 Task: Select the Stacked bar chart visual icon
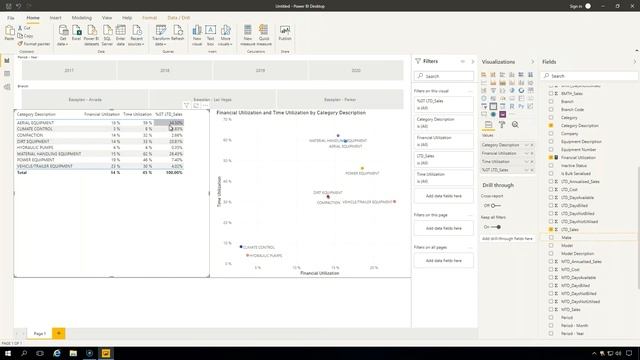(484, 75)
